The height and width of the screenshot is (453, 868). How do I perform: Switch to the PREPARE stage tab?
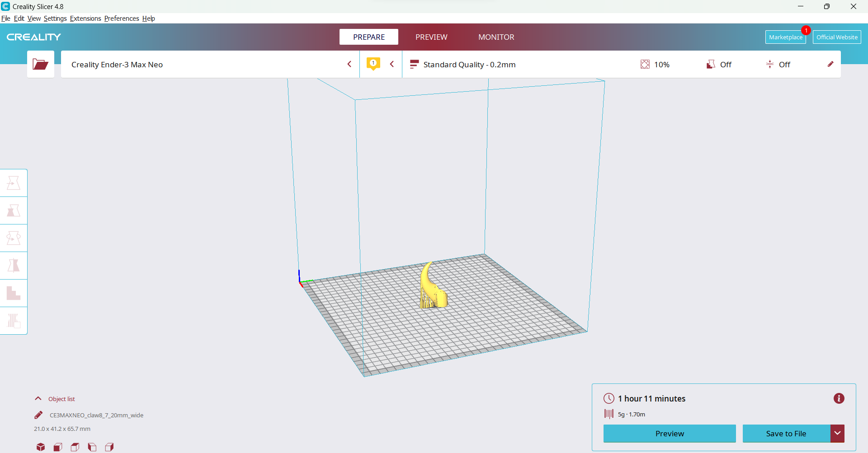pos(369,37)
